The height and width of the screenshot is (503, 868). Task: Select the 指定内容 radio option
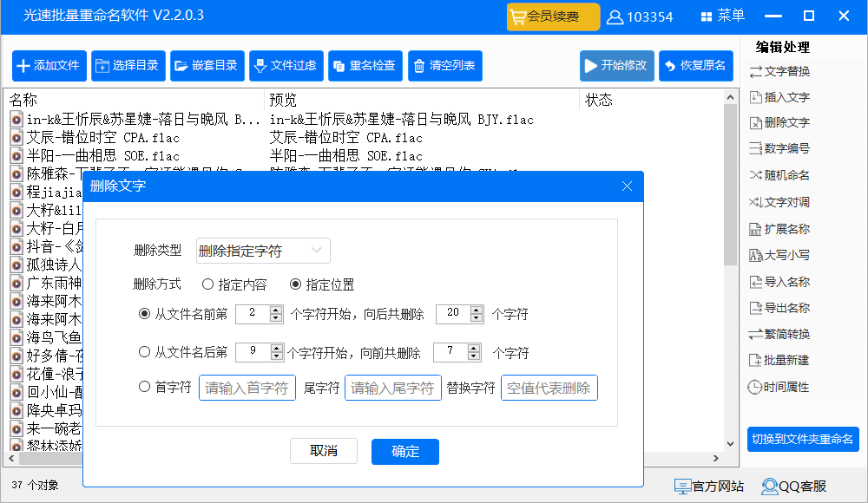(234, 285)
